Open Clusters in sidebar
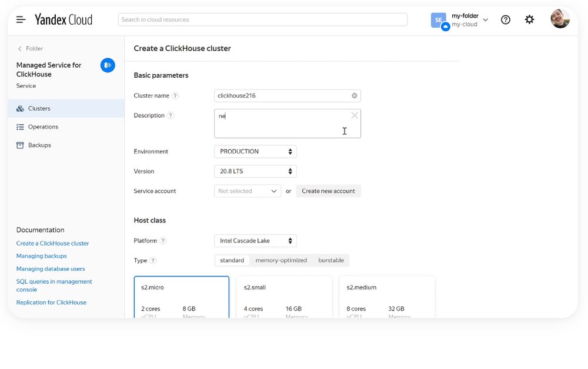Screen dimensions: 588x369 pyautogui.click(x=66, y=108)
